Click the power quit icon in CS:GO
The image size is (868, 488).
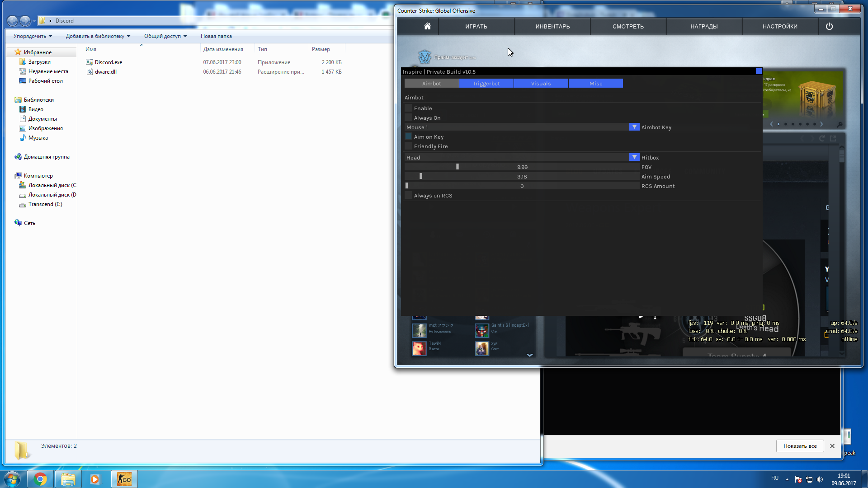coord(829,26)
